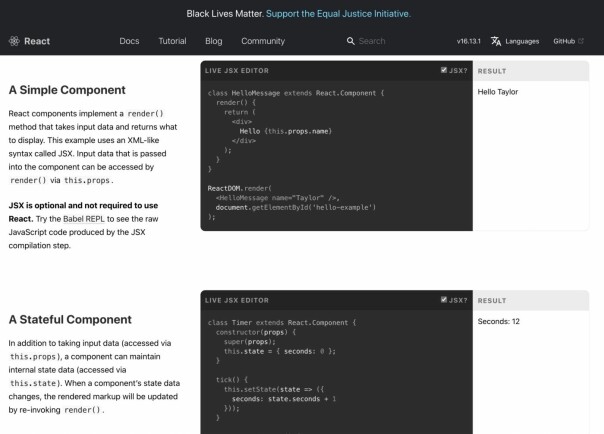The image size is (604, 434).
Task: Click into the Timer code editor
Action: pos(336,372)
